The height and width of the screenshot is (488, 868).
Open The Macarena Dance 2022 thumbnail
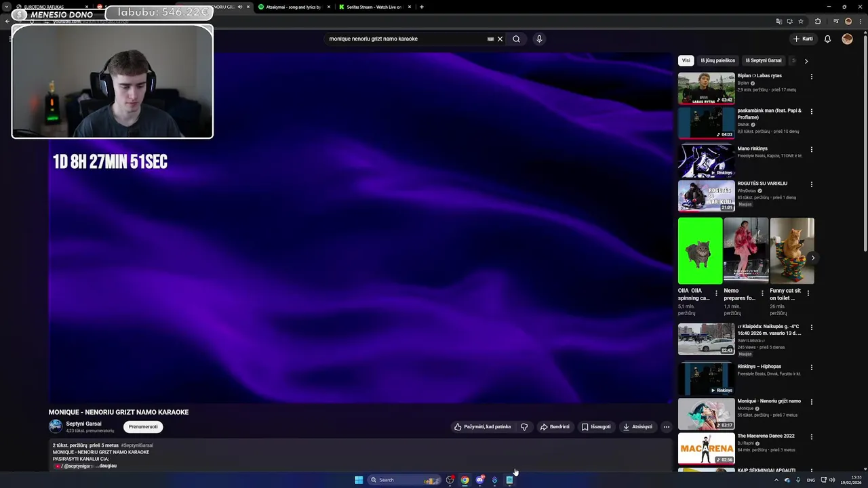tap(706, 448)
